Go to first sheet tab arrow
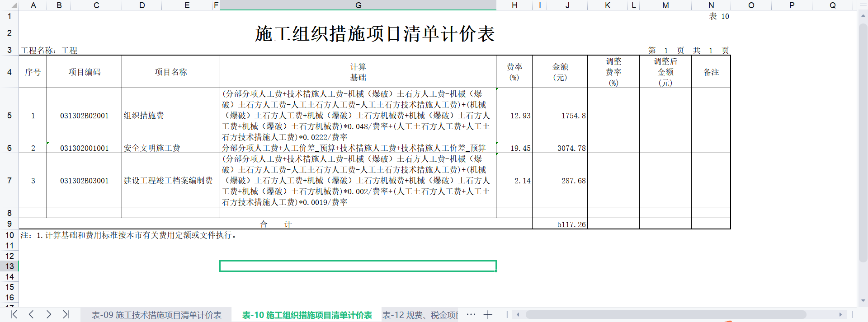868x322 pixels. (x=14, y=314)
